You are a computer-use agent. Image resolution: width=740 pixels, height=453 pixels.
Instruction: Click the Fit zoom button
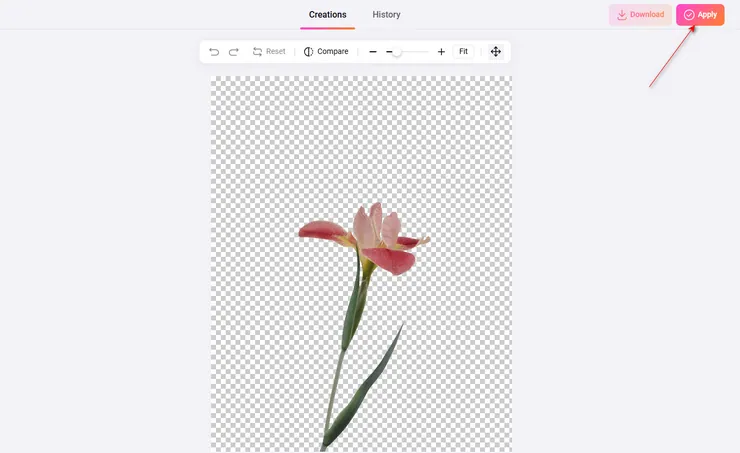click(x=463, y=52)
